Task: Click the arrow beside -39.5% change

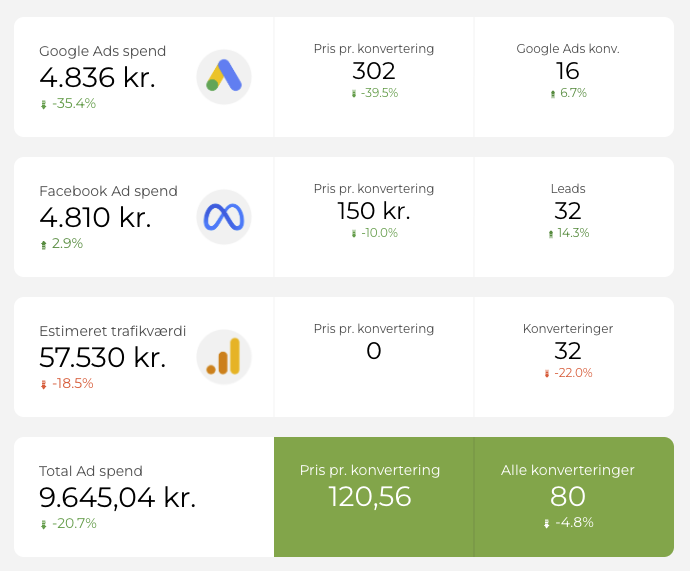Action: [354, 94]
